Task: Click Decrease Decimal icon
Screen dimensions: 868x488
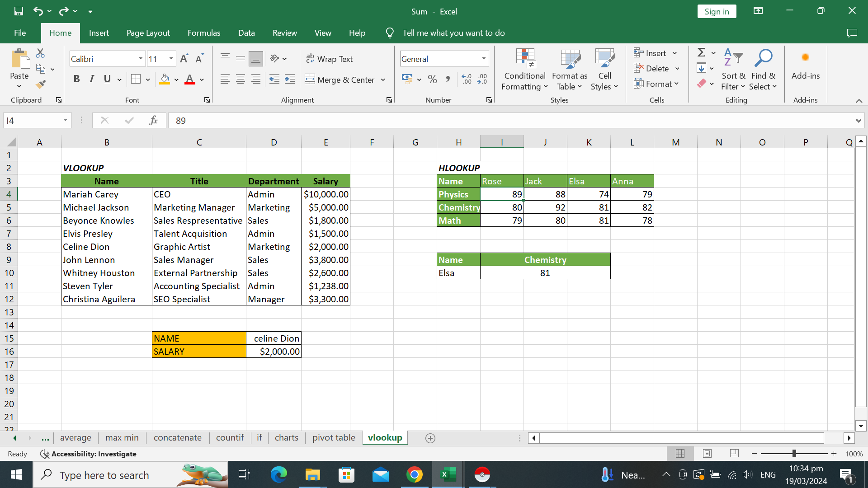Action: tap(482, 80)
